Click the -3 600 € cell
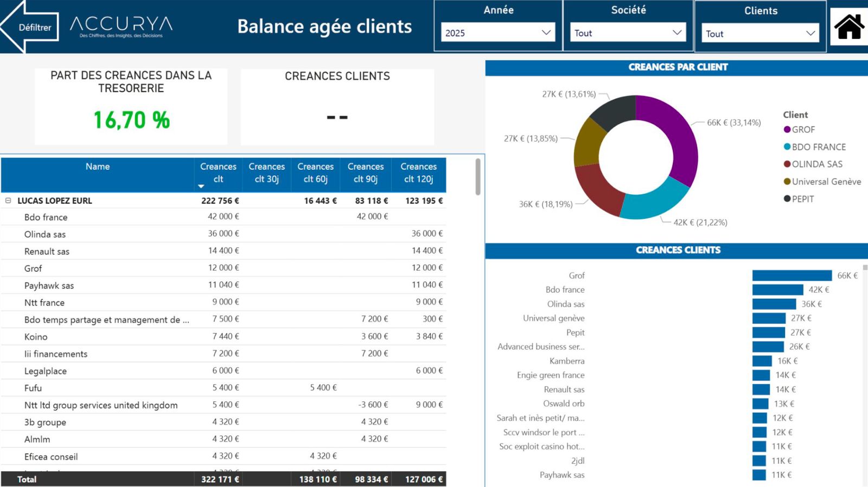Viewport: 868px width, 487px height. (373, 405)
